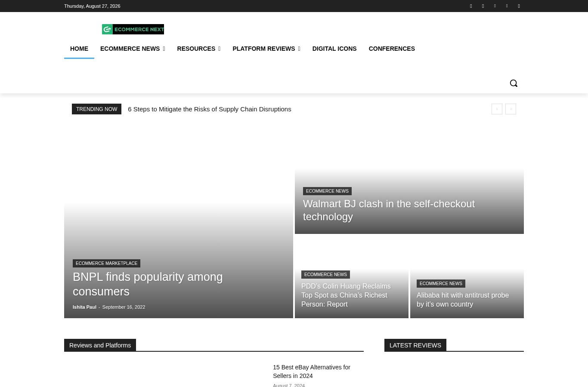The width and height of the screenshot is (588, 387).
Task: Click the Ecommerce Next logo
Action: coord(133,29)
